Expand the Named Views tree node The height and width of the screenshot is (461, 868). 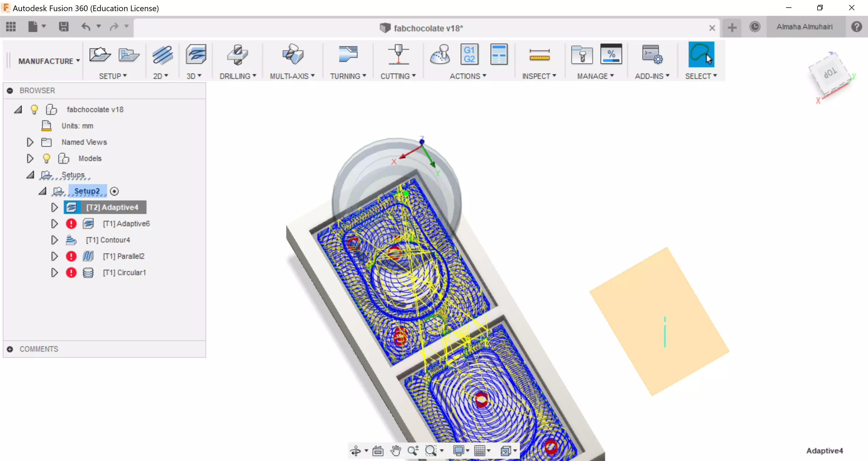pos(30,142)
